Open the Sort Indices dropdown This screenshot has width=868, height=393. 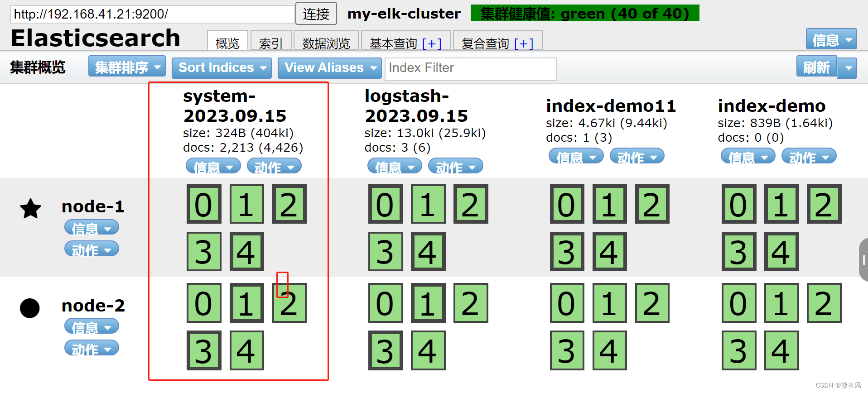pos(222,68)
